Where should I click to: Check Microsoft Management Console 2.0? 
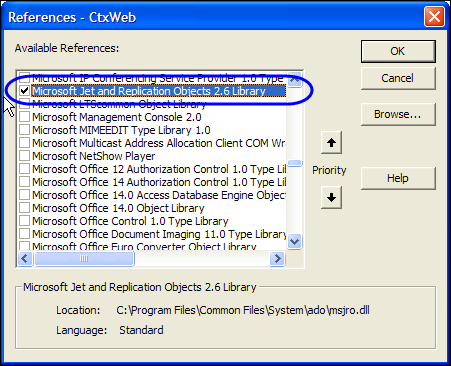tap(24, 117)
